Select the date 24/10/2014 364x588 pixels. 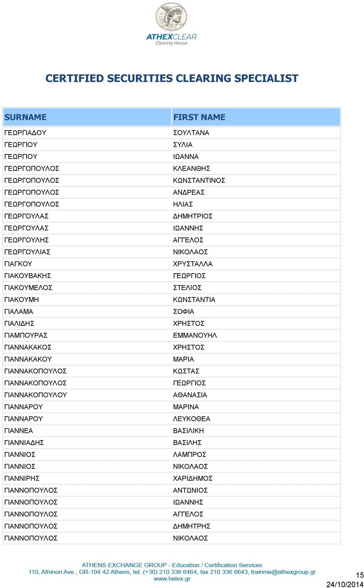click(x=345, y=584)
